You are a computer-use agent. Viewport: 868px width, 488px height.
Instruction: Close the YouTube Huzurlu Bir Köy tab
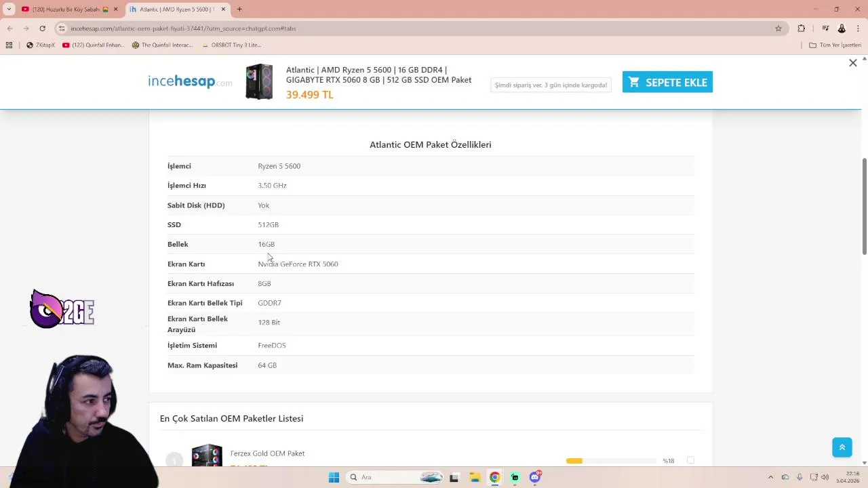[x=115, y=9]
